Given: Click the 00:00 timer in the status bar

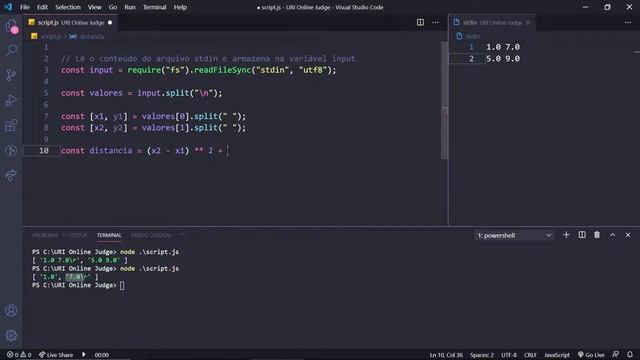Looking at the screenshot, I should pos(102,355).
